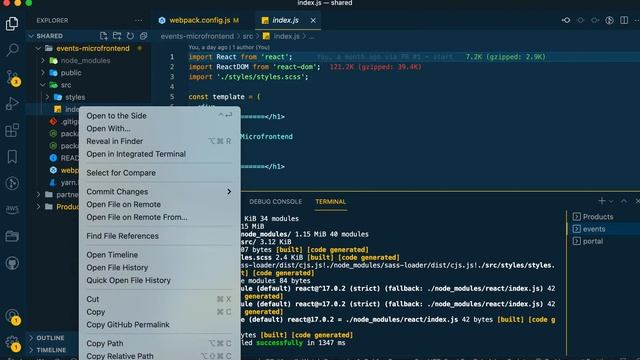Choose Copy Relative Path
The width and height of the screenshot is (640, 360).
click(x=159, y=356)
